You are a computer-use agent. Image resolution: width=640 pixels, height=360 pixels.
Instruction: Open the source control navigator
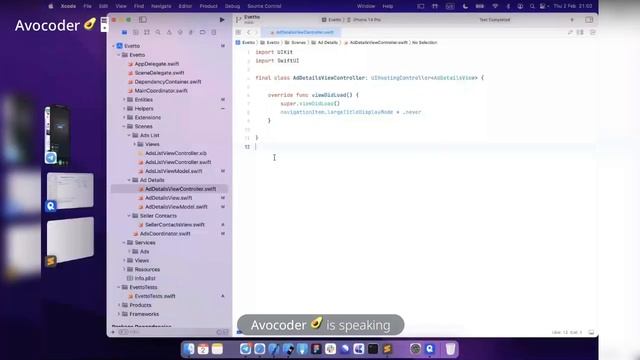coord(136,32)
